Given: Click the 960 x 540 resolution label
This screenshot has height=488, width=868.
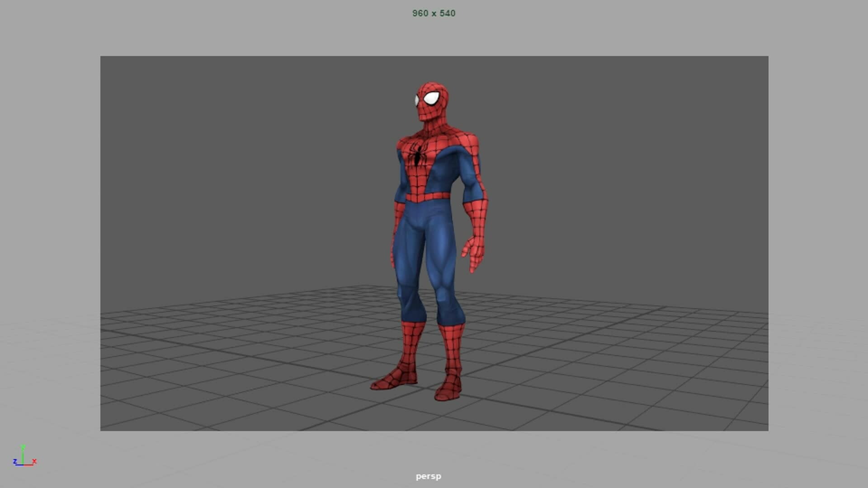Looking at the screenshot, I should pyautogui.click(x=434, y=13).
